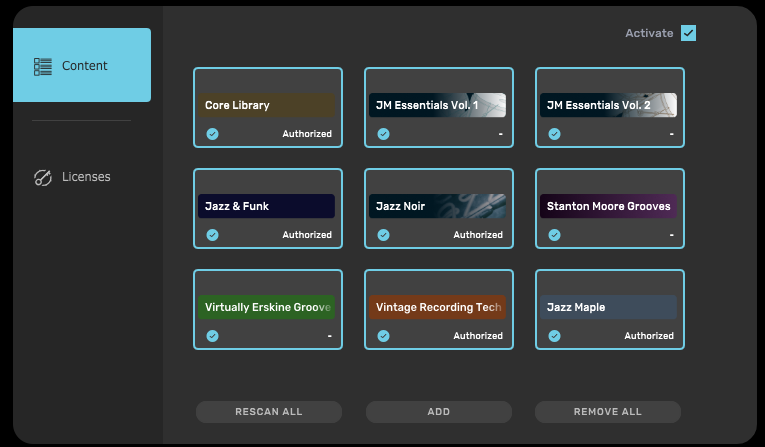Viewport: 765px width, 447px height.
Task: Toggle the JM Essentials Vol. 2 check mark
Action: click(x=554, y=134)
